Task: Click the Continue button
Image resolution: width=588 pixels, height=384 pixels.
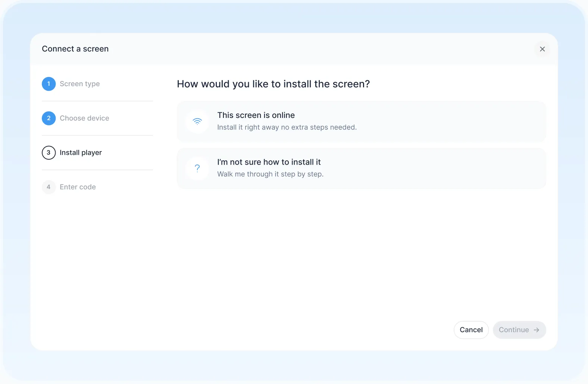Action: pos(519,330)
